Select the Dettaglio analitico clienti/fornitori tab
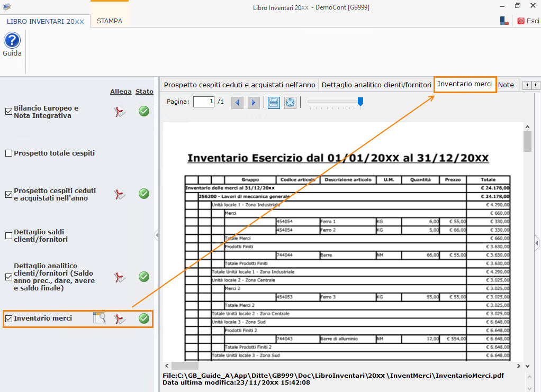 pyautogui.click(x=376, y=85)
